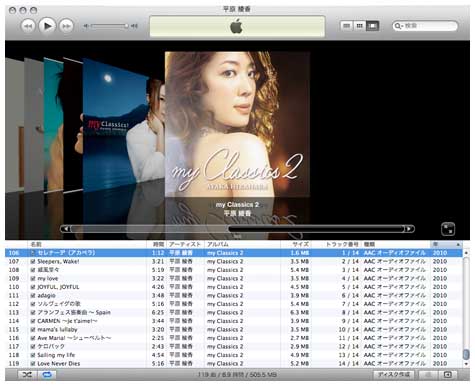Click the track list scroll-down arrow
The width and height of the screenshot is (475, 386).
pos(466,364)
